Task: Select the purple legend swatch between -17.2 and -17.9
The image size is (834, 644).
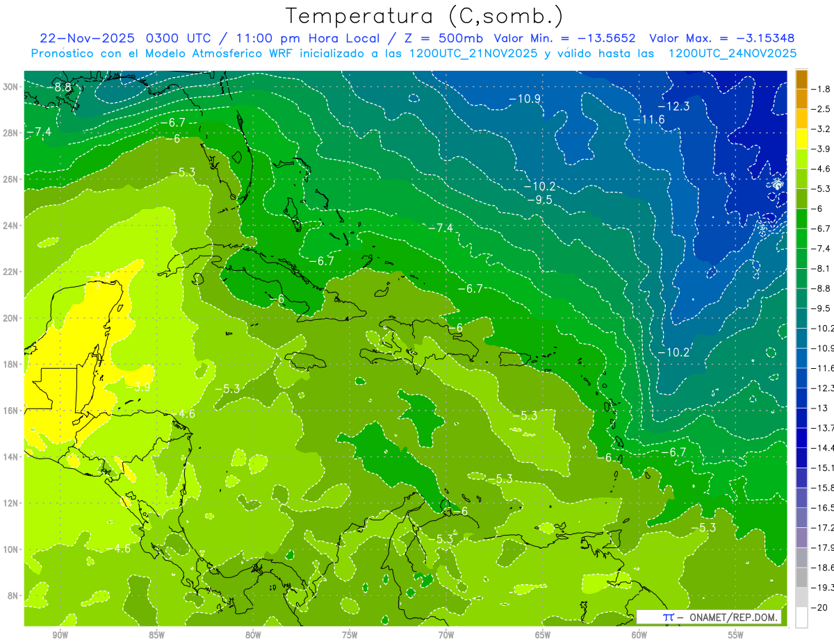Action: tap(801, 538)
